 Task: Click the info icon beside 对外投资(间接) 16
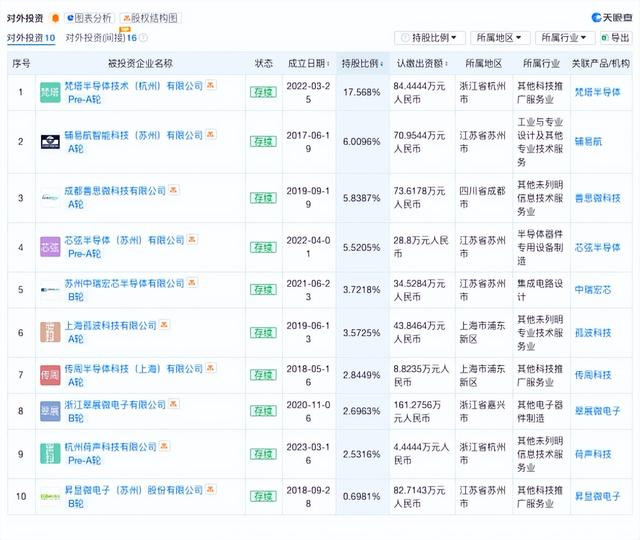coord(143,38)
